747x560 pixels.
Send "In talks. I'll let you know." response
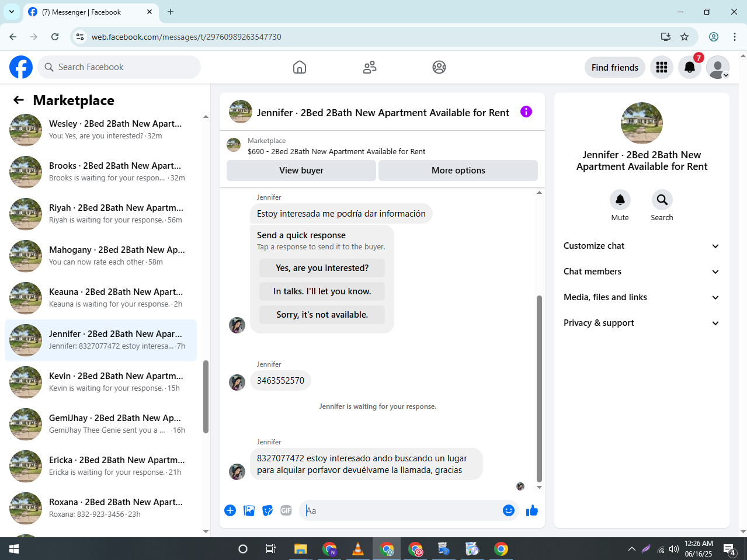pyautogui.click(x=322, y=291)
